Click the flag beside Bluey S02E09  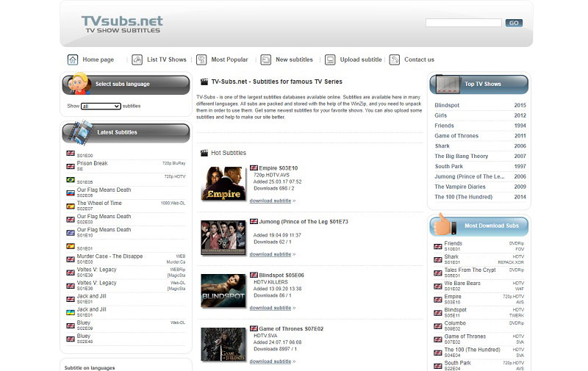click(71, 325)
